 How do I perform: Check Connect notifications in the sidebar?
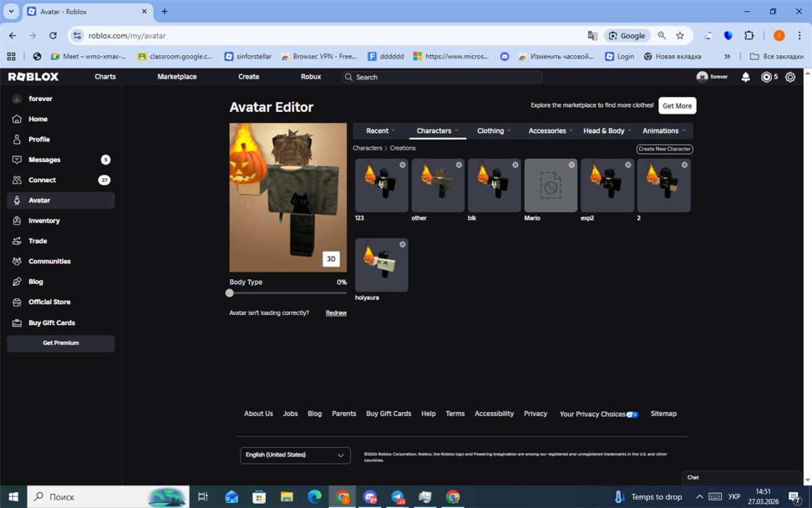[x=41, y=179]
